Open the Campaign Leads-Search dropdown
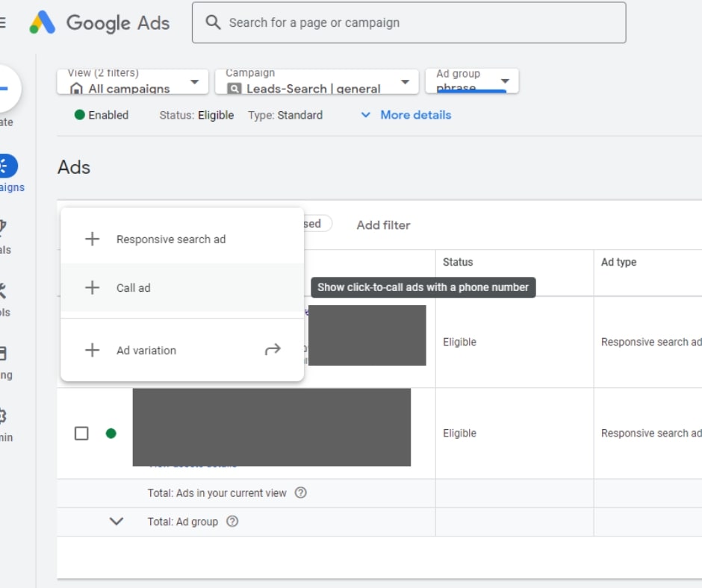The width and height of the screenshot is (702, 588). 317,81
